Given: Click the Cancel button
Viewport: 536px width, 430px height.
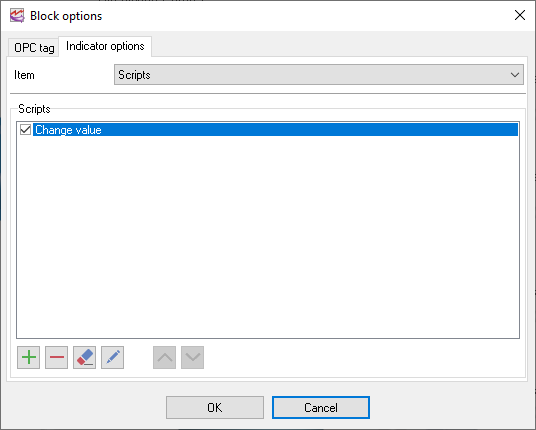Looking at the screenshot, I should tap(321, 407).
